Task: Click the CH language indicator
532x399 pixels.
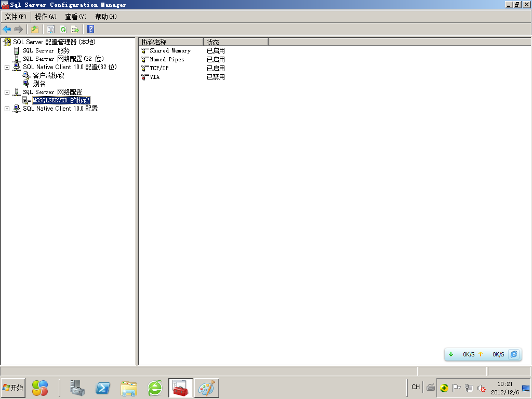Action: 416,387
